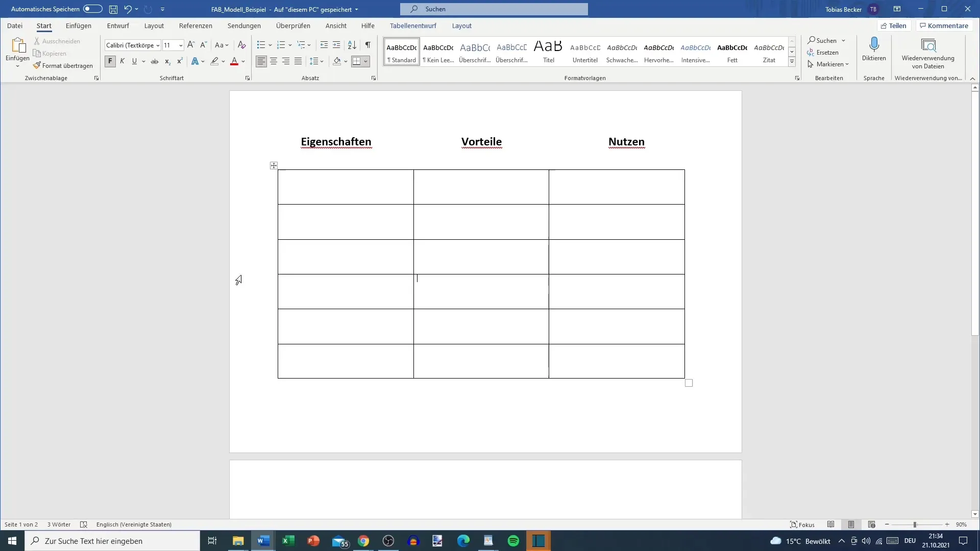Click the proofing status icon in status bar
The image size is (980, 551).
click(x=84, y=524)
